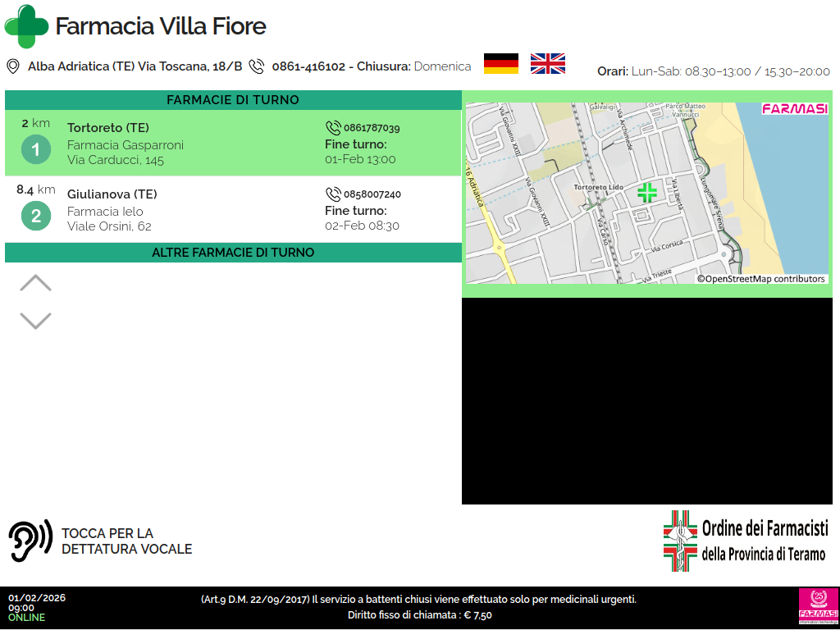
Task: Tap the ear icon for voice dictation
Action: click(30, 541)
